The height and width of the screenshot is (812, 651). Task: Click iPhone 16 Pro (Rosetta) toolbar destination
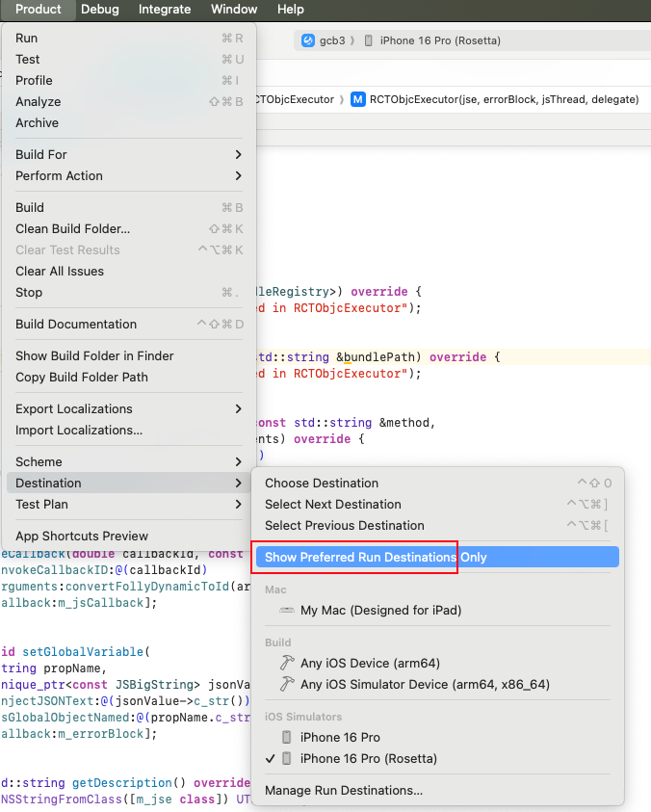[x=439, y=40]
